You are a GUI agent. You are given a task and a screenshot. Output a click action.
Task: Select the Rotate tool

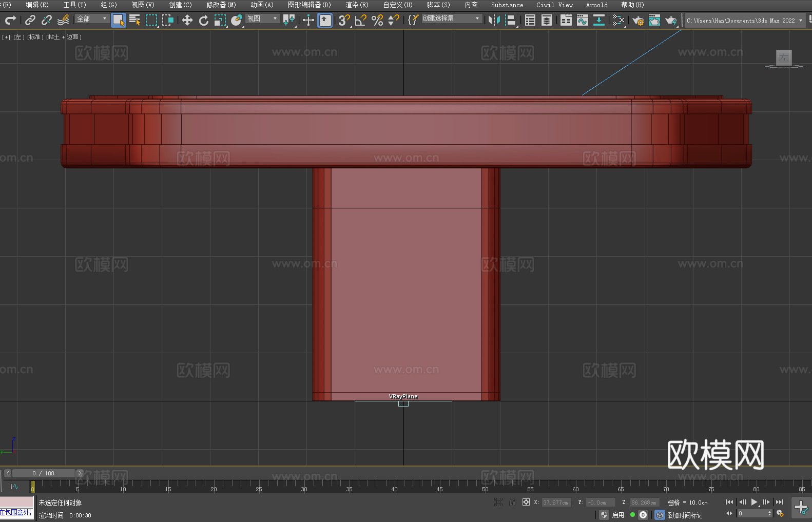(x=204, y=20)
